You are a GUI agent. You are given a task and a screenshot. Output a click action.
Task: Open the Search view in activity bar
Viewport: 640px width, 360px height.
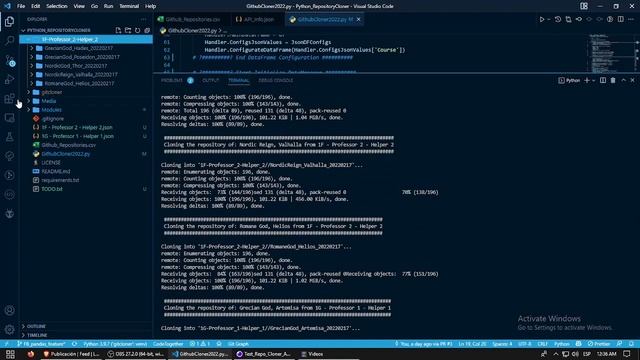click(9, 40)
